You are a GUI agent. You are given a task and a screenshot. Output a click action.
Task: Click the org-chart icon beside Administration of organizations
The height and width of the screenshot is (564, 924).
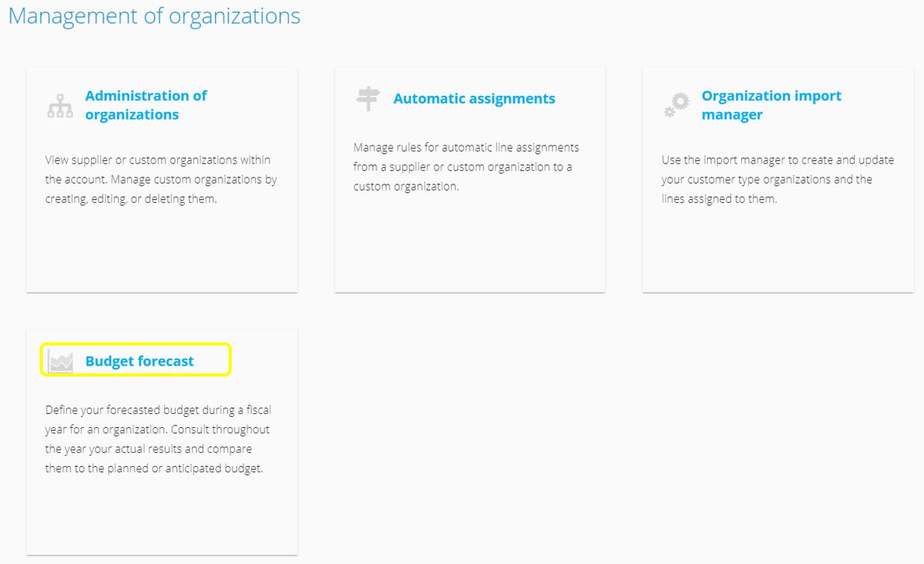click(x=60, y=106)
